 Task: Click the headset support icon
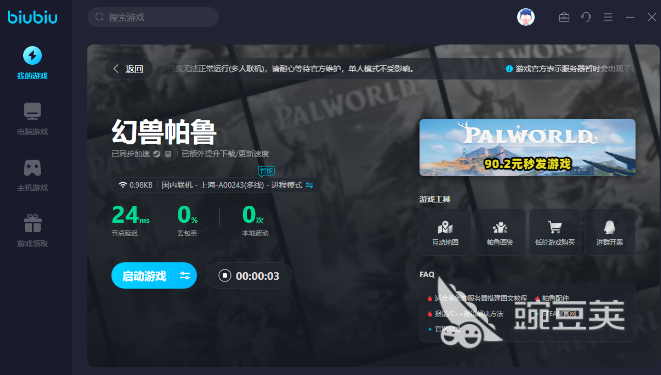586,17
